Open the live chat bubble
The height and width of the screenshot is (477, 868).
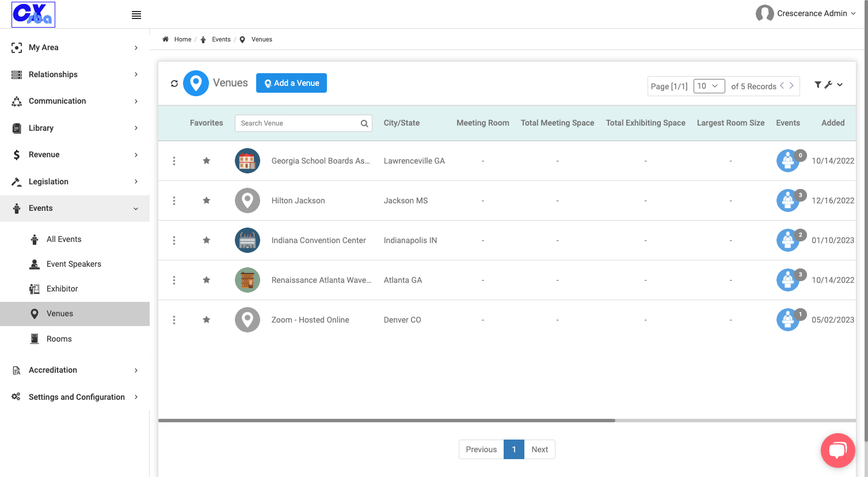pos(837,450)
